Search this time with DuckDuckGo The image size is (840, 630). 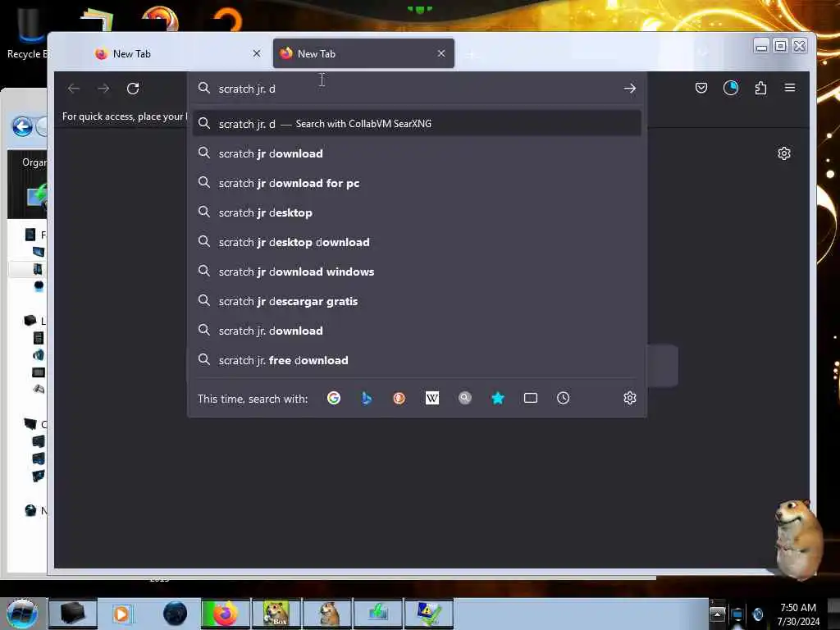tap(399, 398)
